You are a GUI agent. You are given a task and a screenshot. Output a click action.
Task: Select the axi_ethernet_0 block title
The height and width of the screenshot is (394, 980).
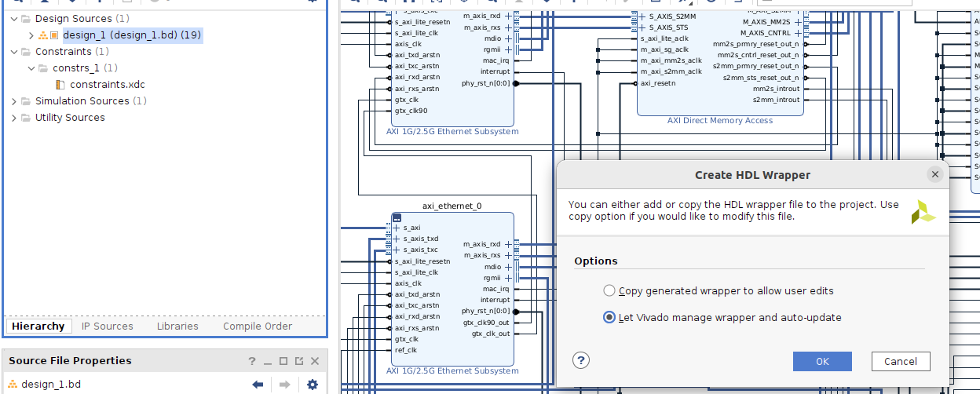[452, 206]
